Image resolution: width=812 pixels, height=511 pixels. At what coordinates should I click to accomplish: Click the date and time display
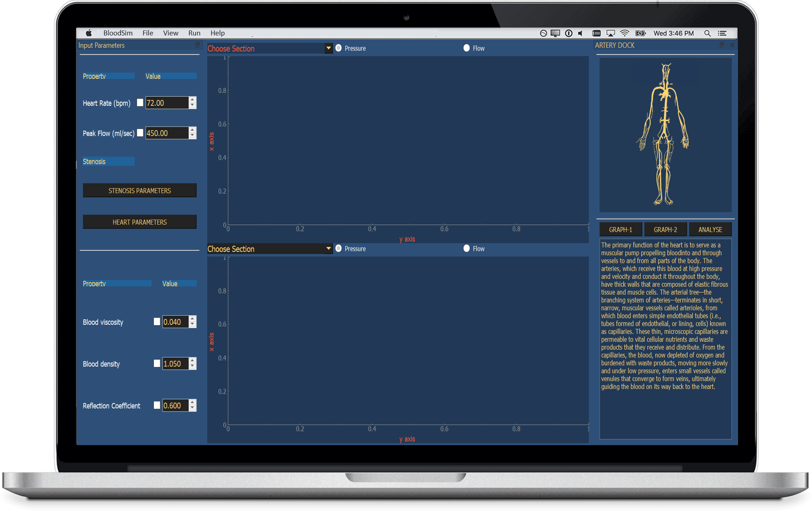(674, 33)
